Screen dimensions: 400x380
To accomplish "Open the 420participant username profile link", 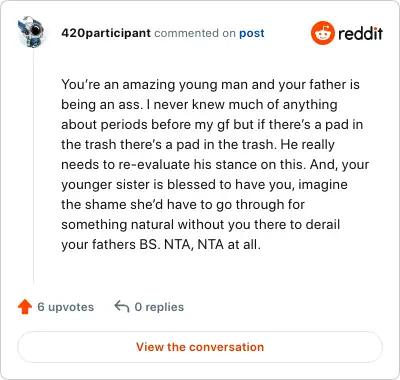I will 106,33.
